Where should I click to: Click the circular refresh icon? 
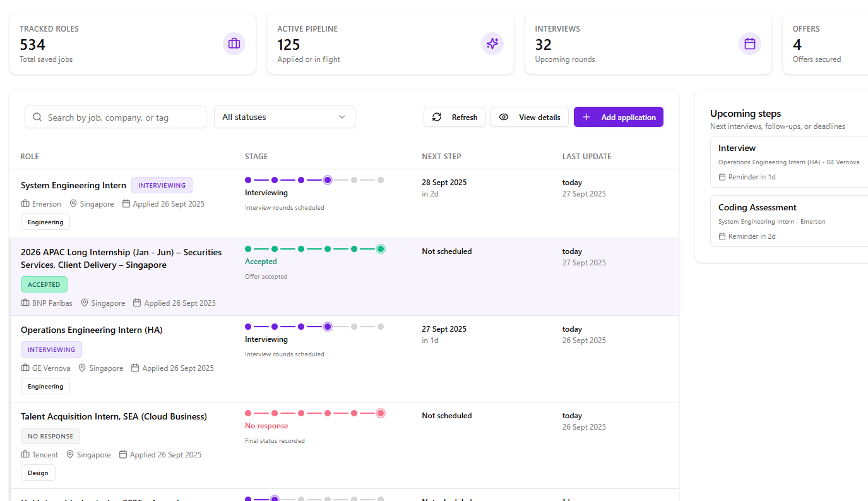437,117
